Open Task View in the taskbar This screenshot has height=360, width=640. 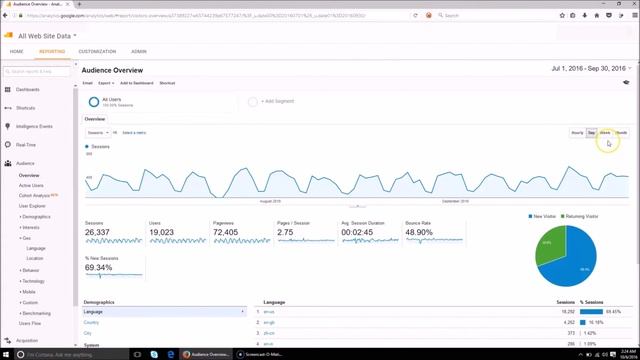click(137, 354)
